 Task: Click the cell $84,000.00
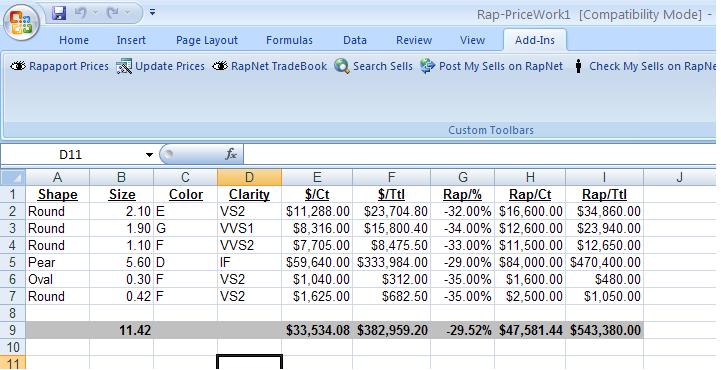[x=530, y=262]
